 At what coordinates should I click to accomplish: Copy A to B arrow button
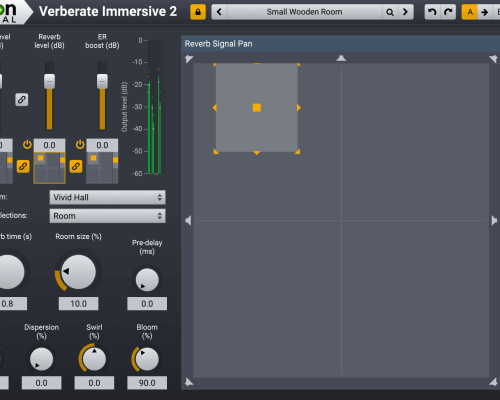485,12
